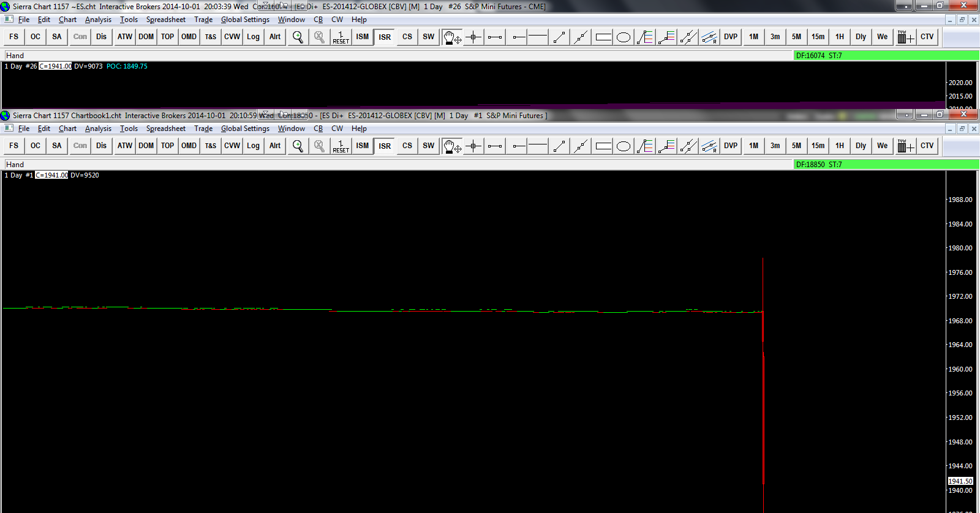
Task: Click the T&S button in the lower Chartbook1 toolbar
Action: (211, 146)
